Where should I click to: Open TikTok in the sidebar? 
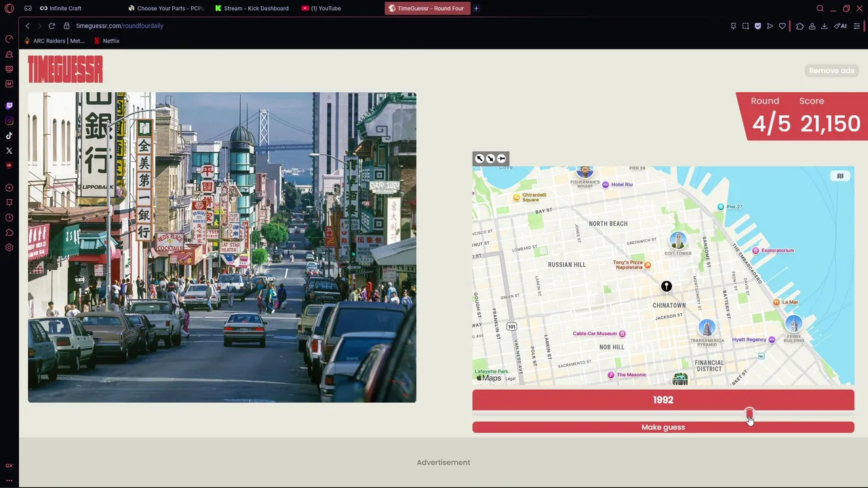pos(9,136)
